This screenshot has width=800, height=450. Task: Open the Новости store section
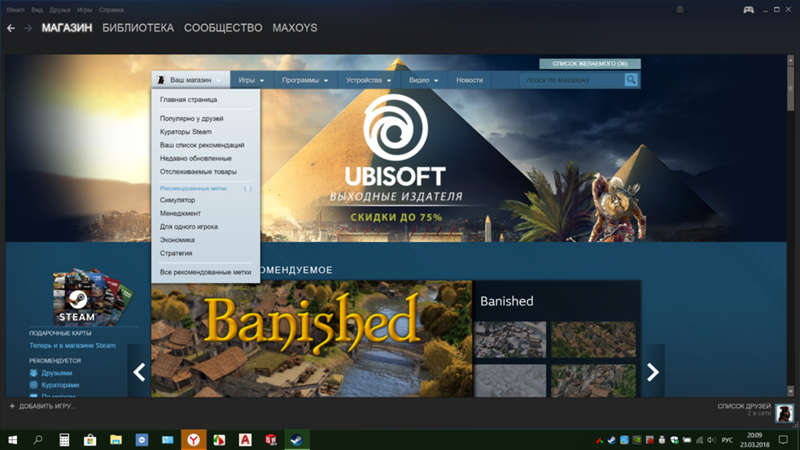[x=469, y=80]
